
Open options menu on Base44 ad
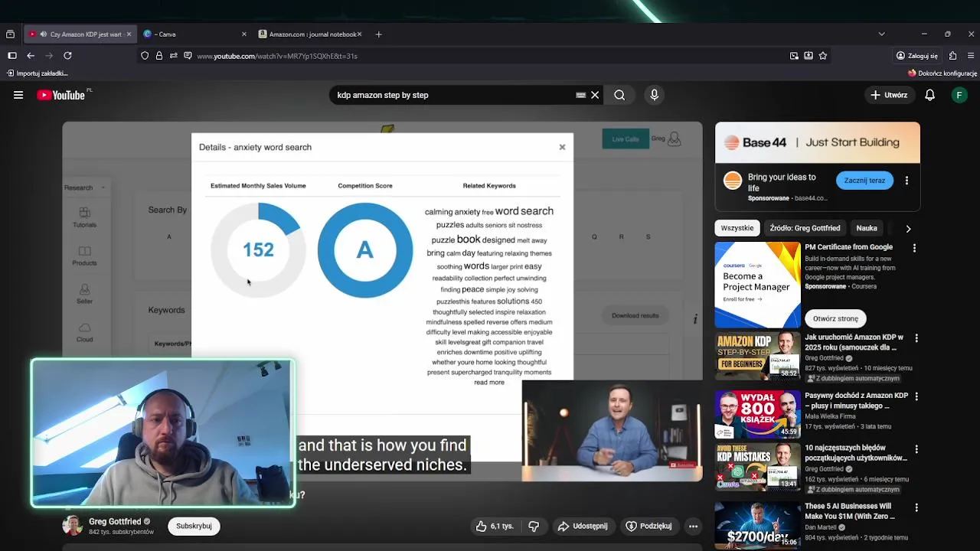[906, 181]
